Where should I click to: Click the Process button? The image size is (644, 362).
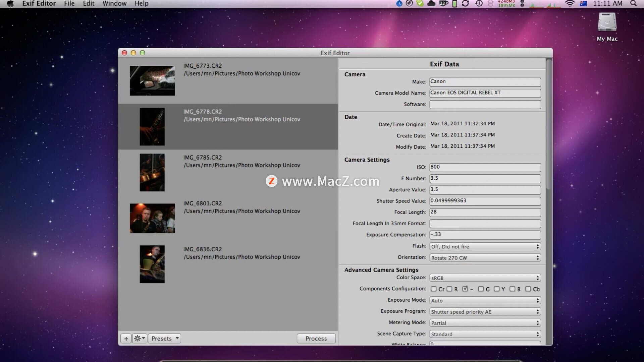tap(316, 339)
